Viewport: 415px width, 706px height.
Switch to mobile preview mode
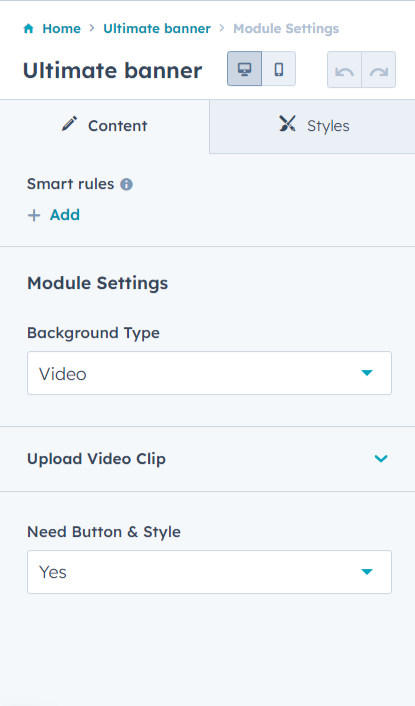[x=279, y=69]
